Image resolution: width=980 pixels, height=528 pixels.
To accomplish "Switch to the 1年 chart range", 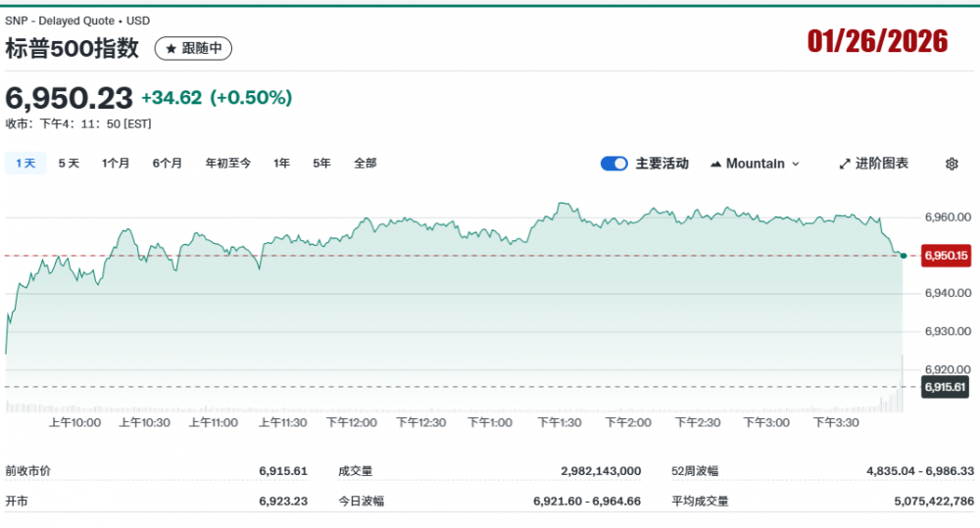I will 282,164.
